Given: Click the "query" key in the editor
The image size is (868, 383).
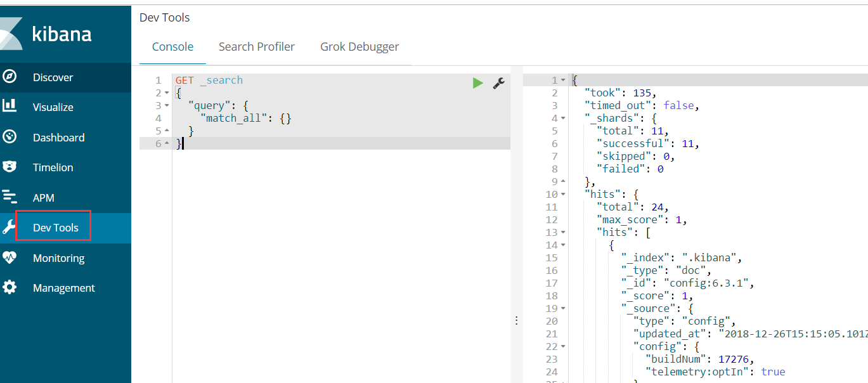Looking at the screenshot, I should [x=210, y=105].
